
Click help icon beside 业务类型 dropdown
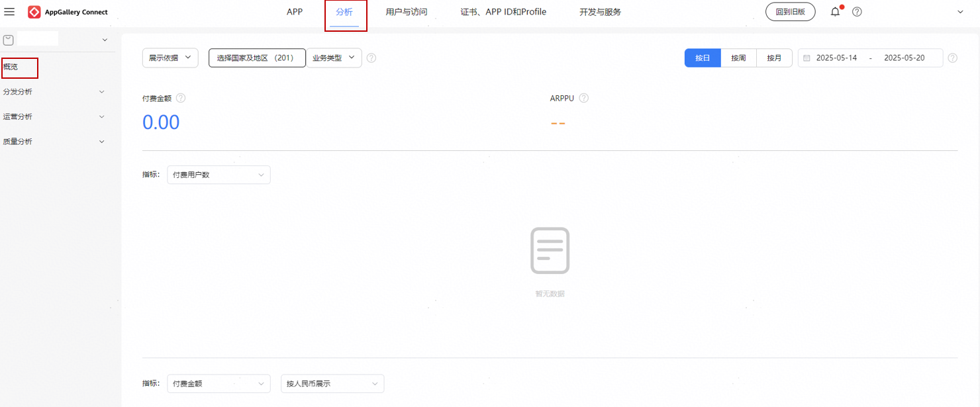(371, 58)
